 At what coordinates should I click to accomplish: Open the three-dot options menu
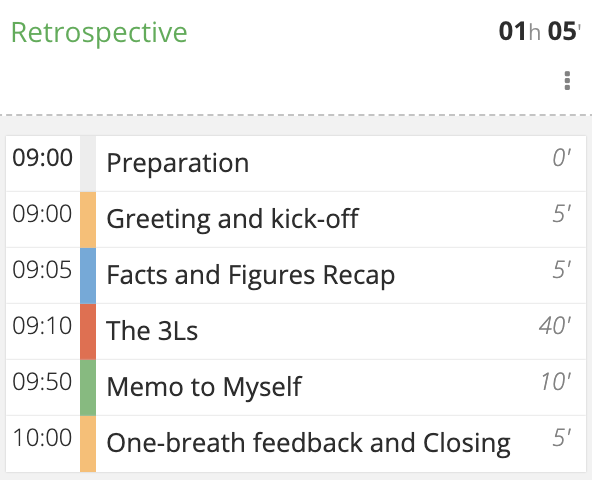pyautogui.click(x=567, y=81)
